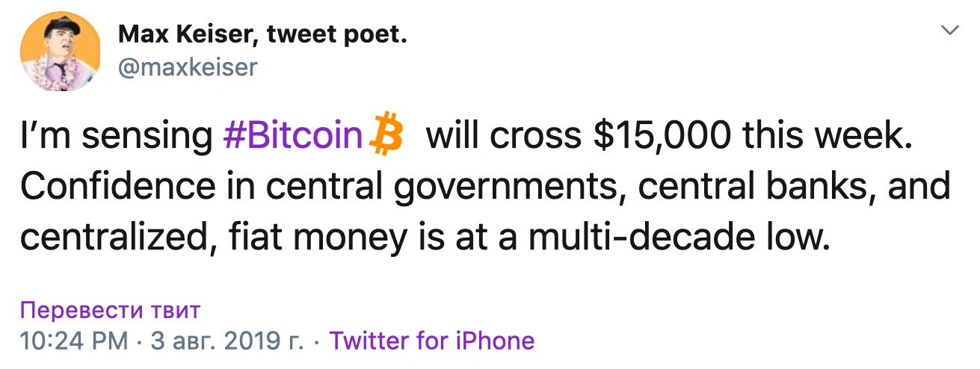Viewport: 980px width, 369px height.
Task: Click the 10:24 PM timestamp
Action: [74, 341]
